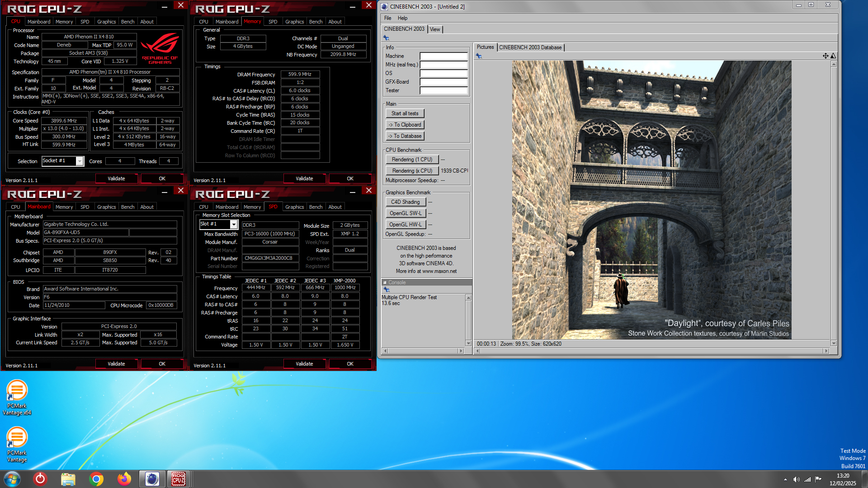Select the Pictures tab in CINEBENCH
Screen dimensions: 868x488
point(485,47)
